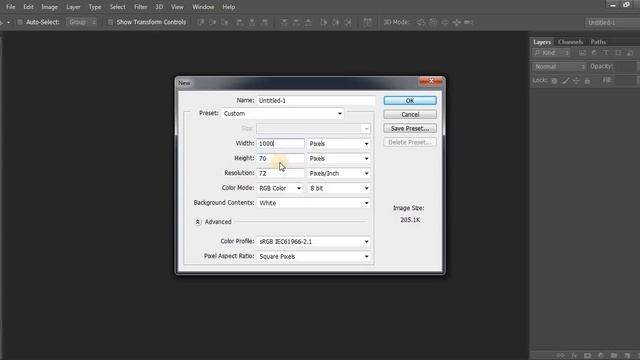Open the Normal blend mode dropdown
This screenshot has height=360, width=640.
pos(559,67)
